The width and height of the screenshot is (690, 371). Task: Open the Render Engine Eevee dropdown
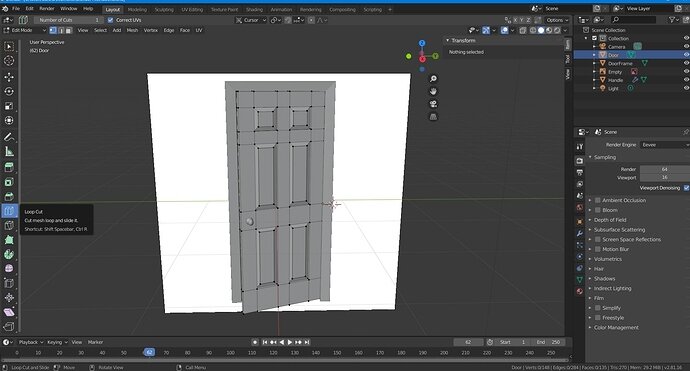click(x=664, y=145)
